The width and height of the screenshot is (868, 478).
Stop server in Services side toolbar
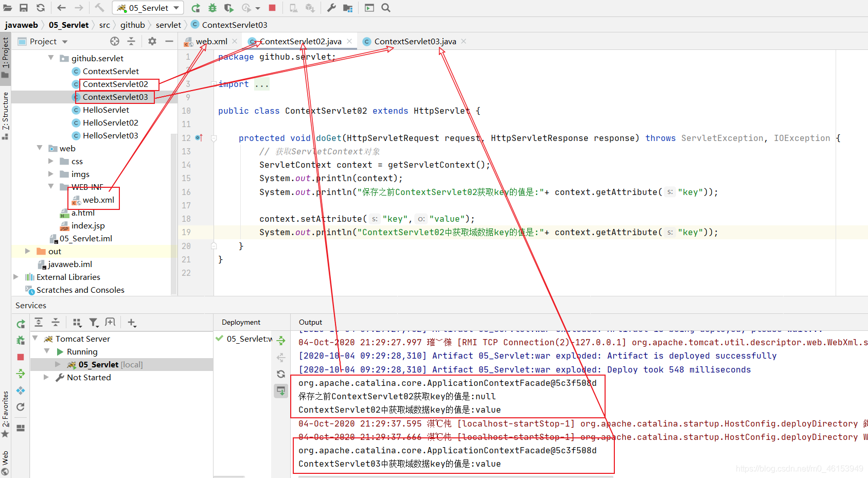[x=21, y=357]
